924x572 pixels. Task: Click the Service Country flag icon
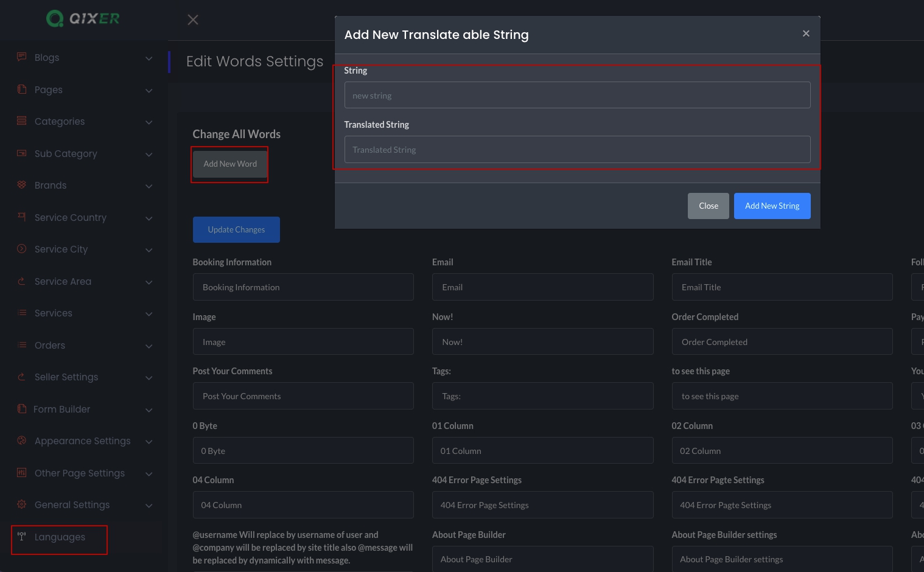coord(22,217)
